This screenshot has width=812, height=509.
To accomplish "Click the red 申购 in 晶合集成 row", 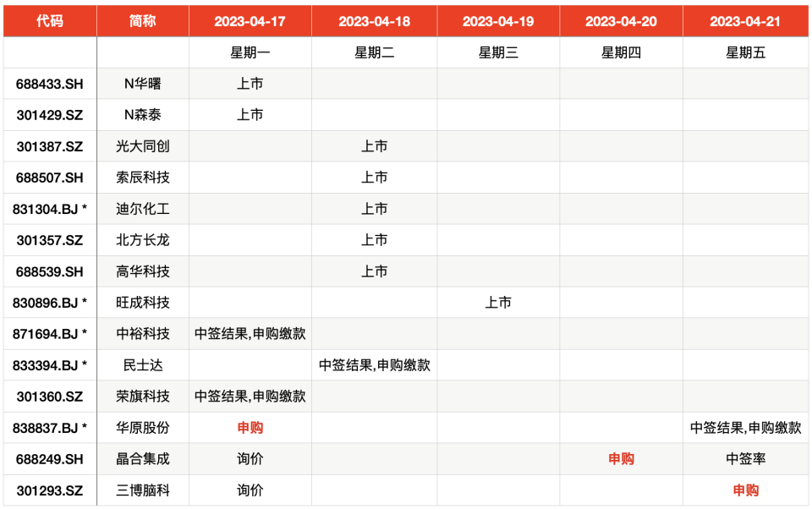I will (621, 459).
